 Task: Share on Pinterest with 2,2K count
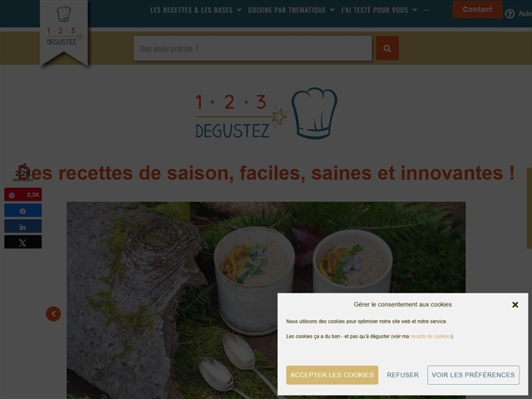click(23, 195)
